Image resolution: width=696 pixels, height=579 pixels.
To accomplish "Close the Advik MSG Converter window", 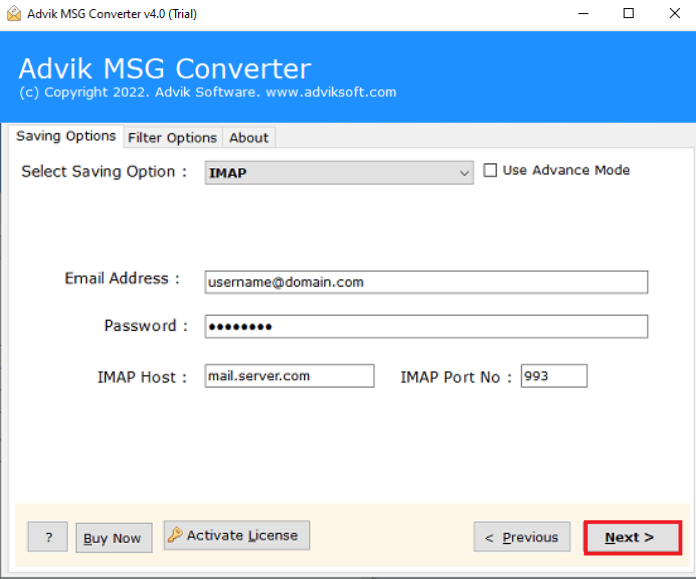I will (x=675, y=13).
